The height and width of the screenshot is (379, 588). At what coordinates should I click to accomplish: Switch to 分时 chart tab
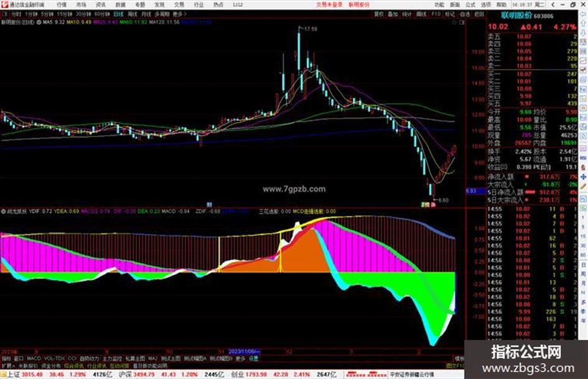tap(17, 14)
